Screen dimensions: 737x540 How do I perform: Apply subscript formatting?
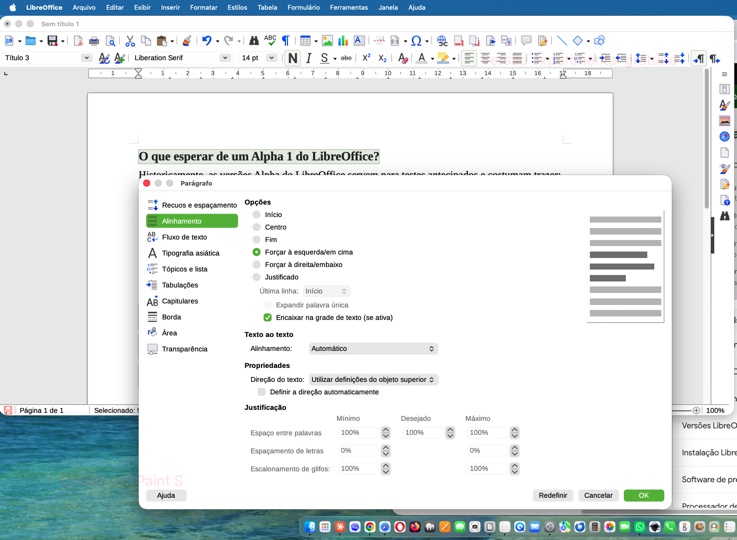[x=382, y=58]
